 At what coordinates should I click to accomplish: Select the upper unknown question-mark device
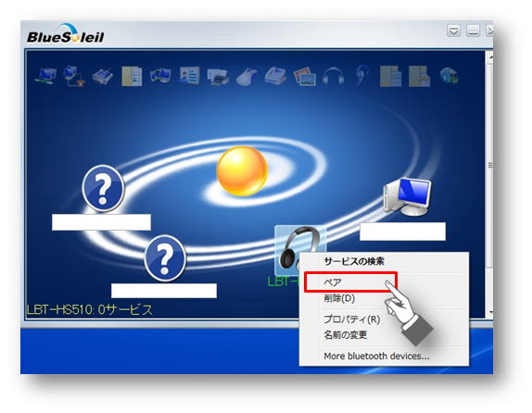(x=103, y=188)
